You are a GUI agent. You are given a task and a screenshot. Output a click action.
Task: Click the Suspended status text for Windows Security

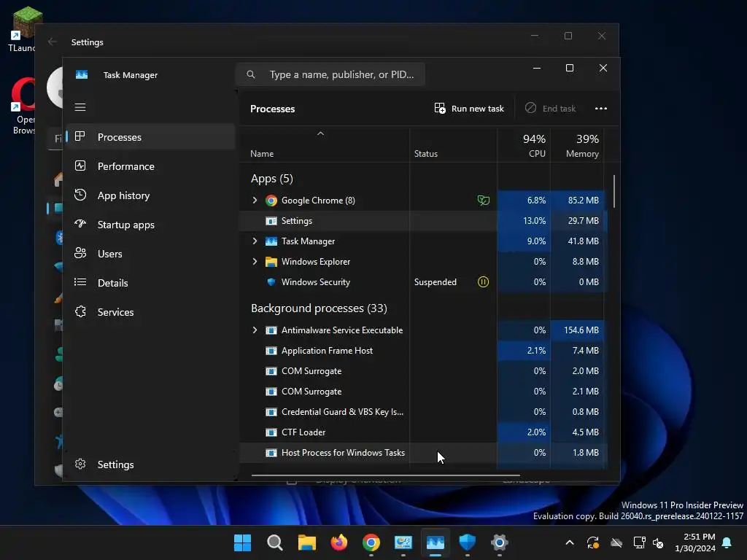436,282
